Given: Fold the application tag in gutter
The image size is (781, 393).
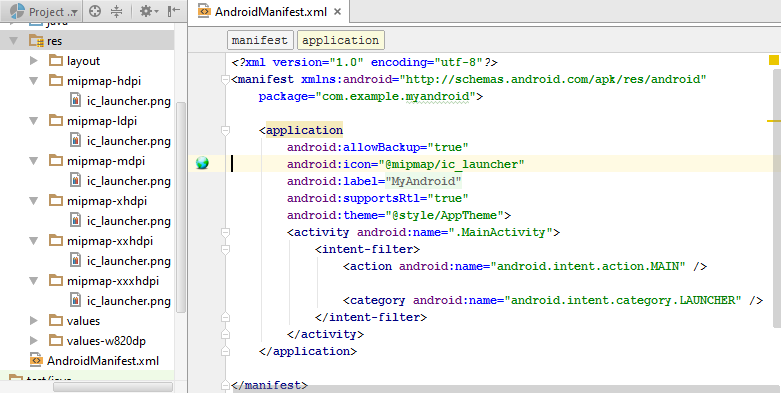Looking at the screenshot, I should point(225,131).
